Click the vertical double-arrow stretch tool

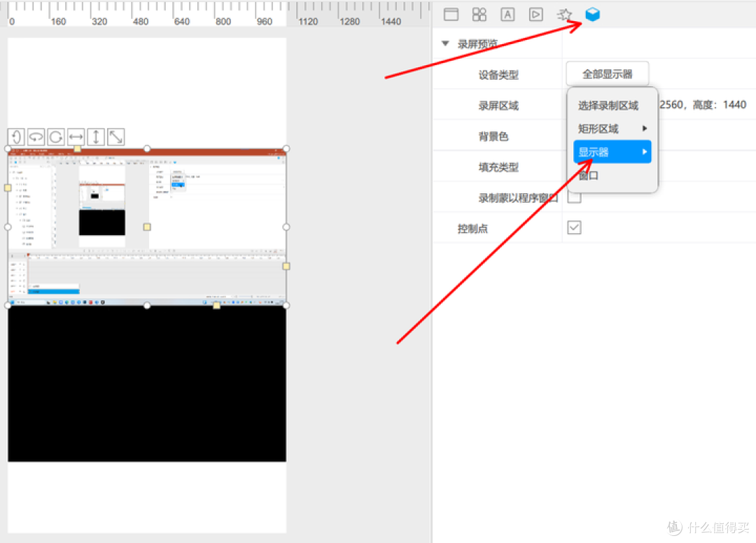96,137
